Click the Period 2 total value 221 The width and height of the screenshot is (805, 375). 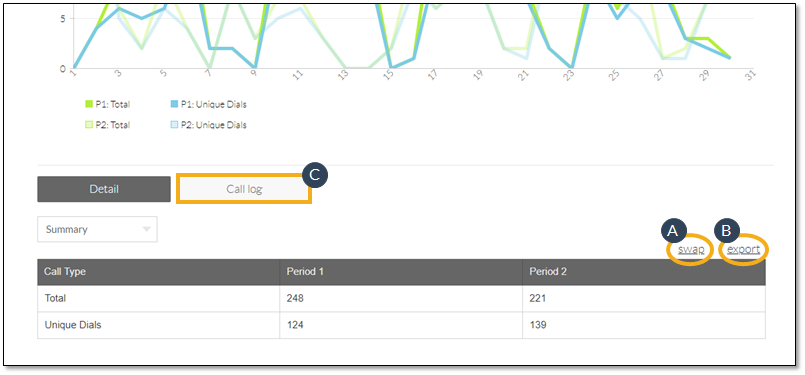(x=538, y=298)
